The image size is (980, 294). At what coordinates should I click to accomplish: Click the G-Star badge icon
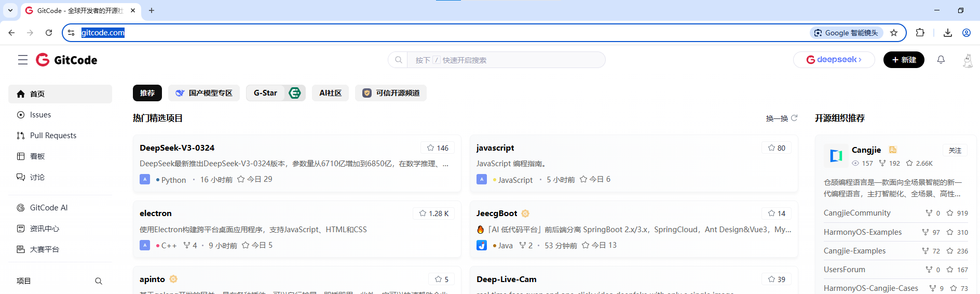[x=295, y=93]
